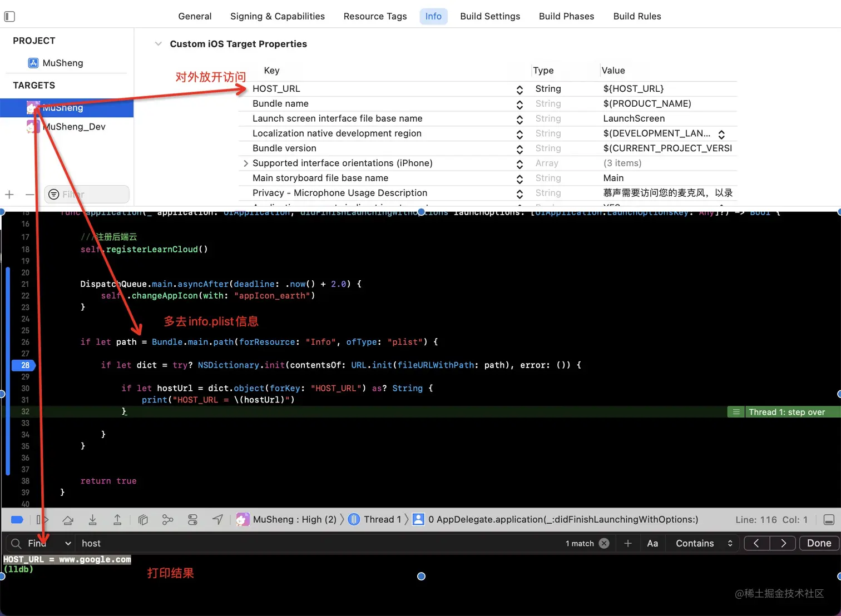Viewport: 841px width, 616px height.
Task: Click the Done button in find bar
Action: tap(819, 543)
